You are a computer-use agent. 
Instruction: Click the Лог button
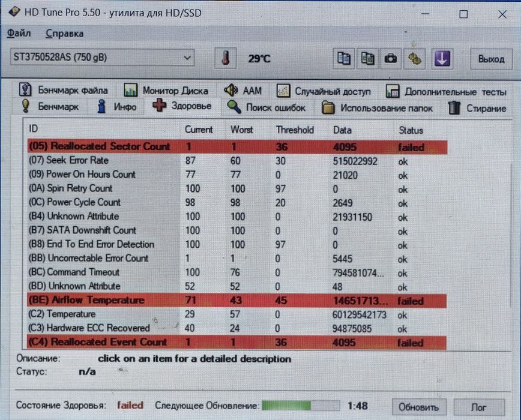point(478,407)
